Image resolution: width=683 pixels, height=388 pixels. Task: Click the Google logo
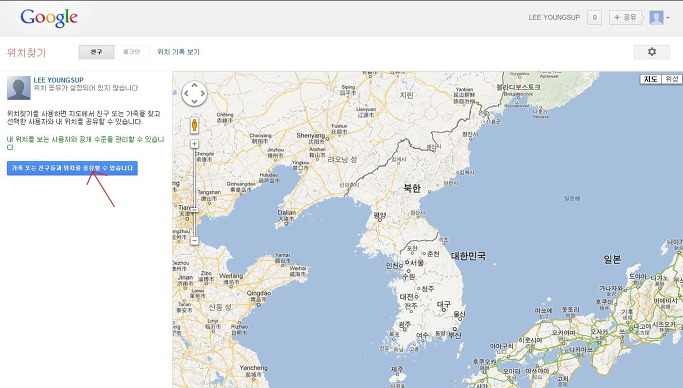[49, 18]
